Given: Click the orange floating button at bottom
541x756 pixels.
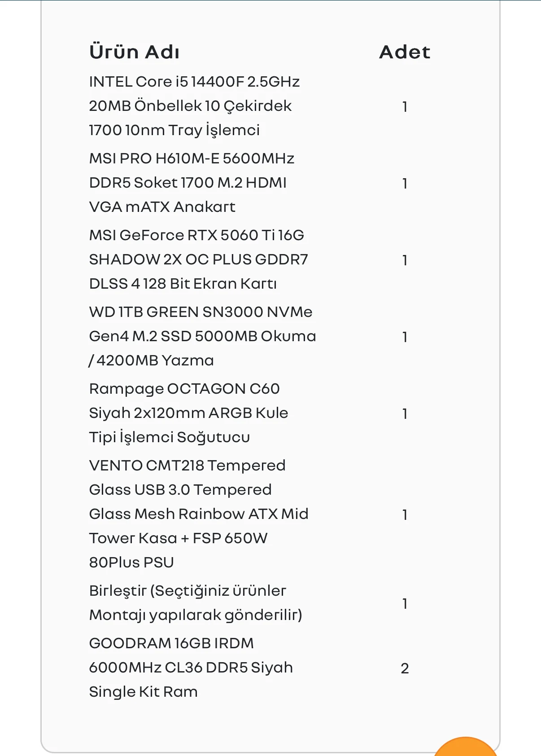Looking at the screenshot, I should pyautogui.click(x=466, y=747).
